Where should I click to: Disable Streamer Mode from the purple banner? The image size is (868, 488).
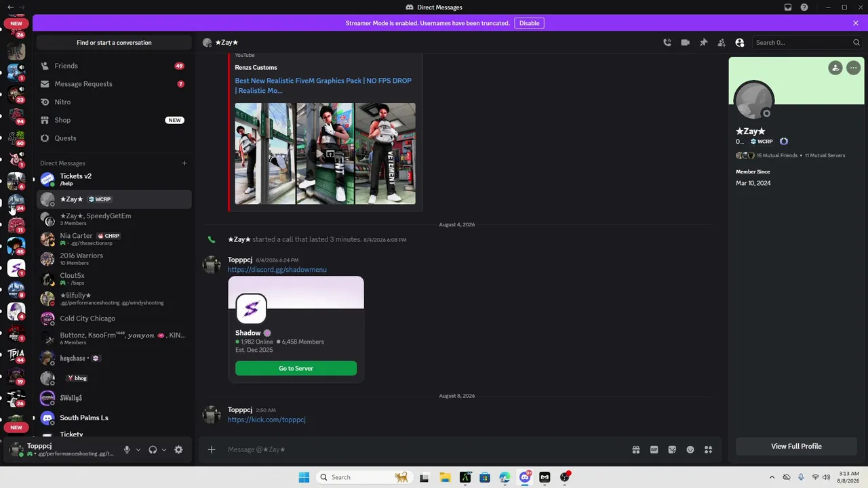(529, 23)
